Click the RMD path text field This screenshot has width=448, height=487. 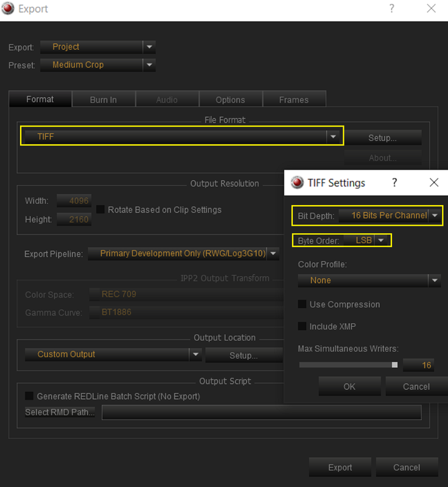click(261, 413)
